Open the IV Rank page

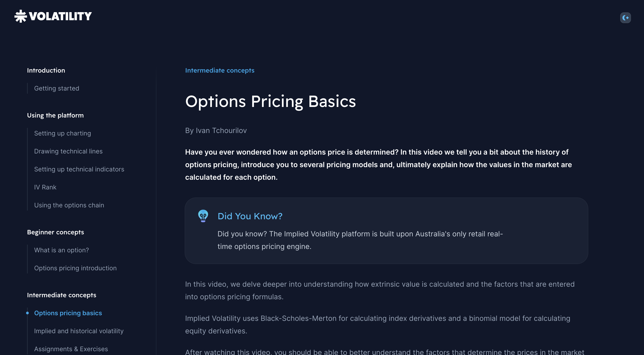[x=45, y=187]
